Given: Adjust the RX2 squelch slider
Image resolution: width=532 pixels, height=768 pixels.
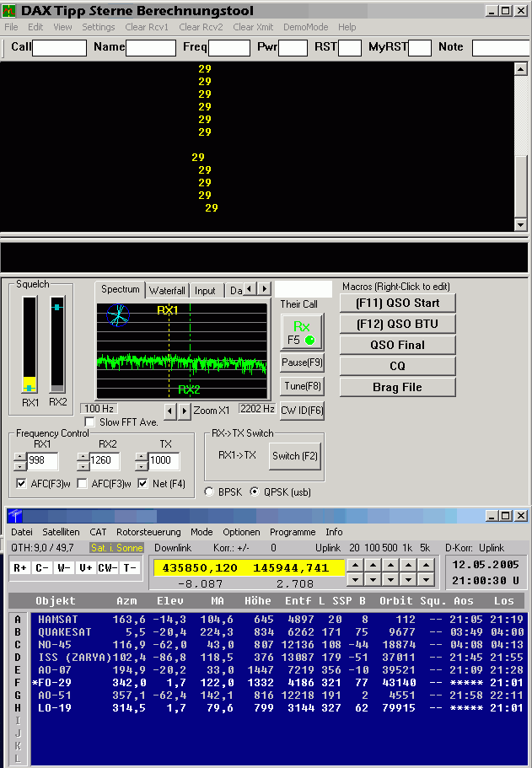Looking at the screenshot, I should point(57,308).
